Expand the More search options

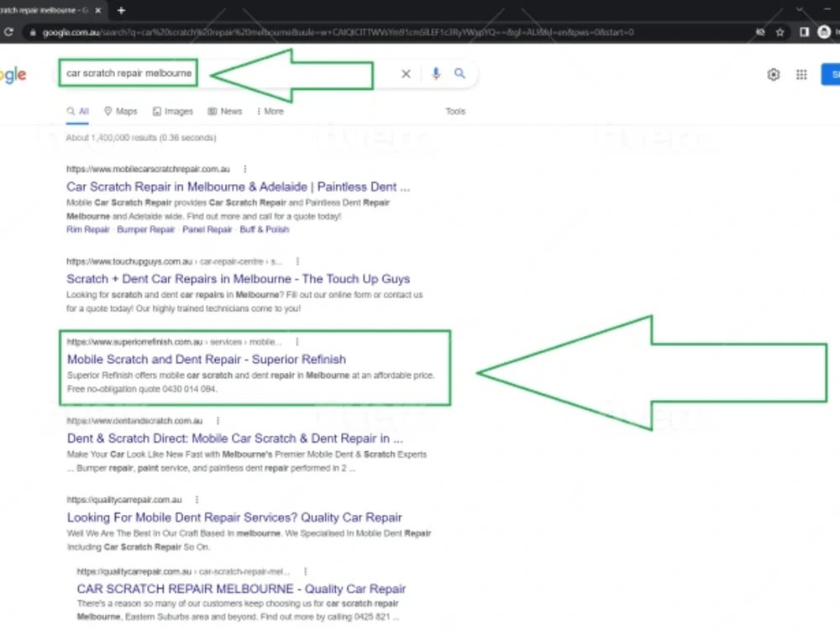pyautogui.click(x=270, y=112)
